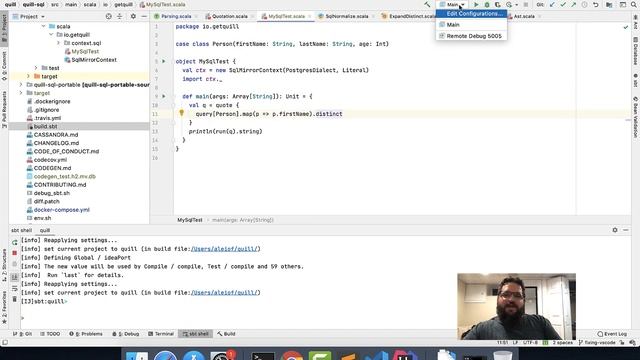
Task: Toggle the Structure tool window sidebar button
Action: pyautogui.click(x=4, y=265)
